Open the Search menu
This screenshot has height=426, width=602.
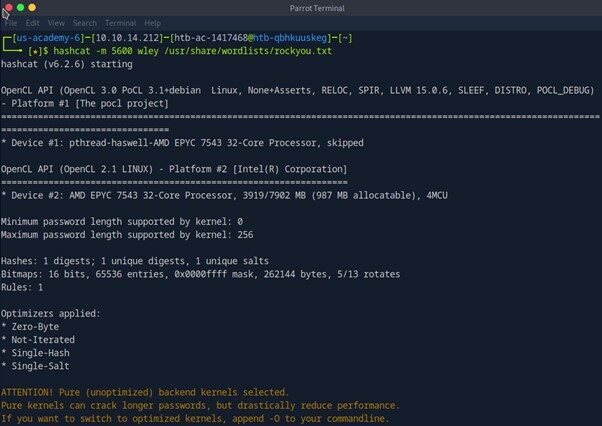click(x=85, y=22)
